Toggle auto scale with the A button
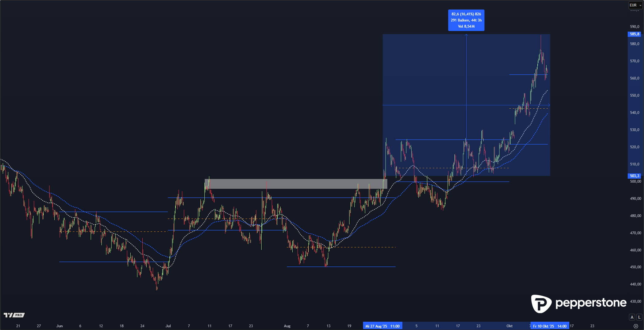The width and height of the screenshot is (644, 330). (632, 317)
